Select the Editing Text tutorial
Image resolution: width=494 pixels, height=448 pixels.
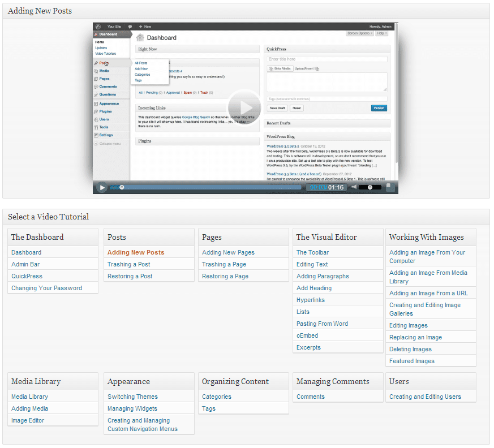tap(312, 265)
